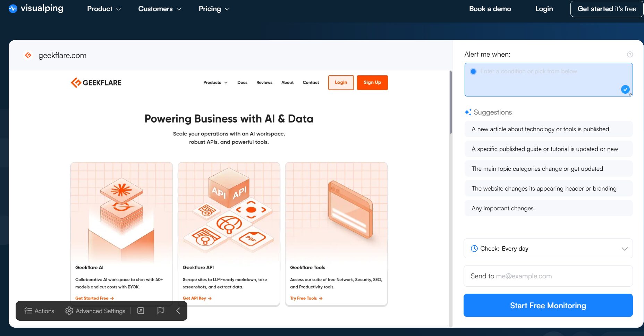Viewport: 644px width, 336px height.
Task: Click the Powering Business with AI & Data heading
Action: pyautogui.click(x=229, y=119)
